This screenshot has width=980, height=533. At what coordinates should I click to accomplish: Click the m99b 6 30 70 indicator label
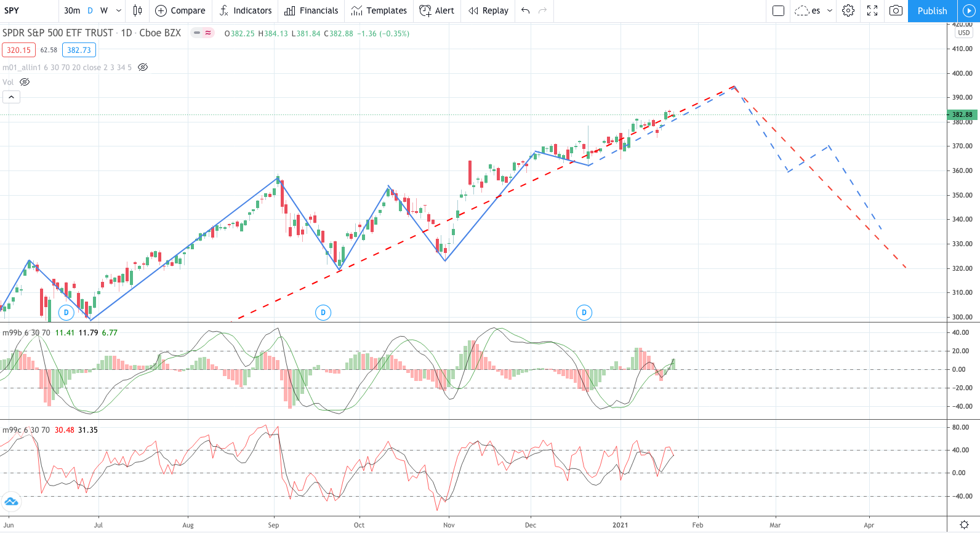(26, 332)
